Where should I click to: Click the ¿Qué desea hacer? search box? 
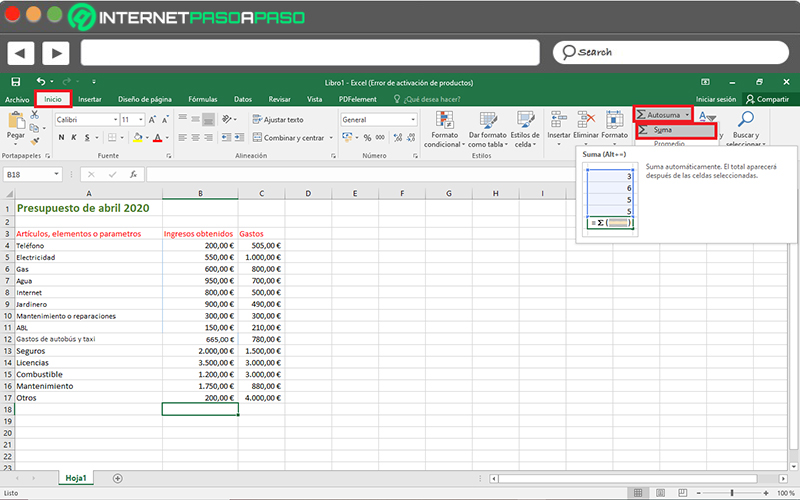[428, 99]
